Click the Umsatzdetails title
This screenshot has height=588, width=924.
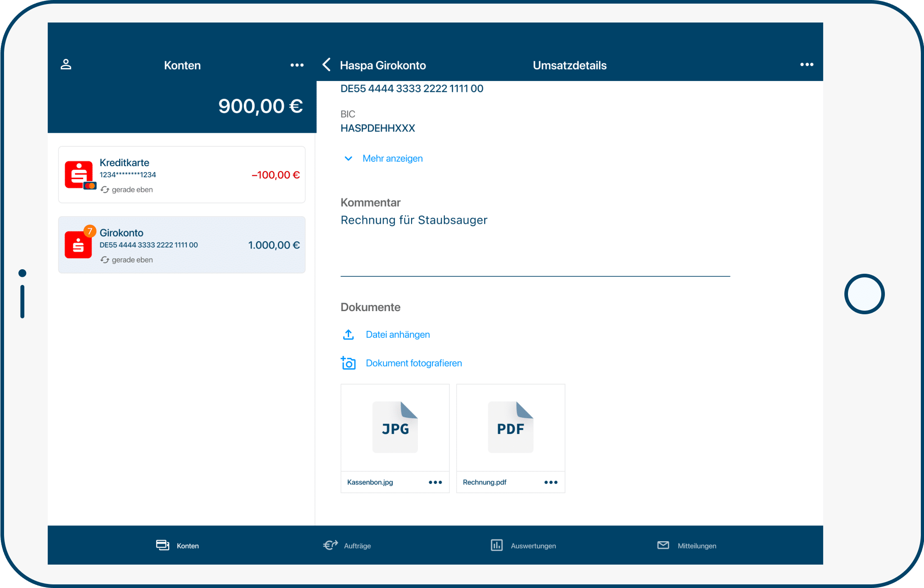click(570, 65)
